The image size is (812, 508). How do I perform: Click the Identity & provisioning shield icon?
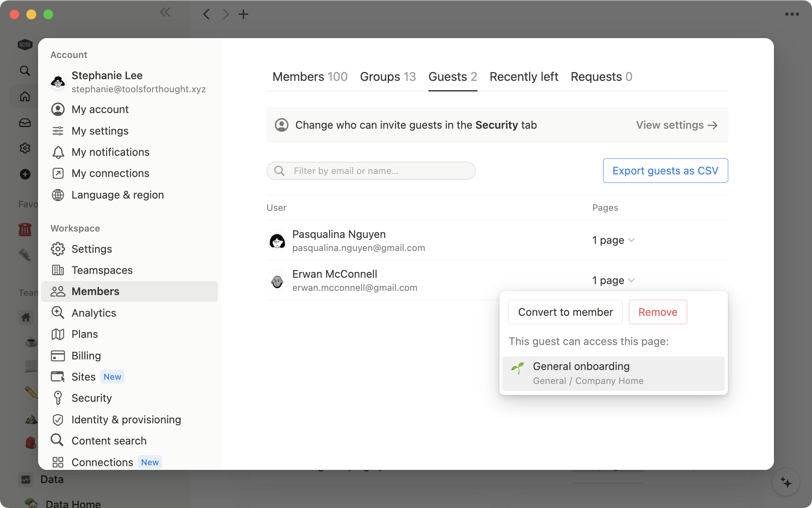[58, 419]
